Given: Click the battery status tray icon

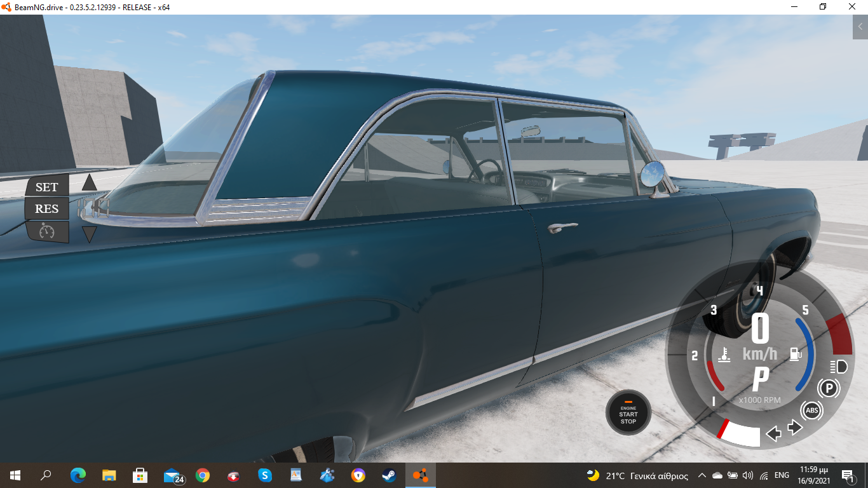Looking at the screenshot, I should 733,475.
